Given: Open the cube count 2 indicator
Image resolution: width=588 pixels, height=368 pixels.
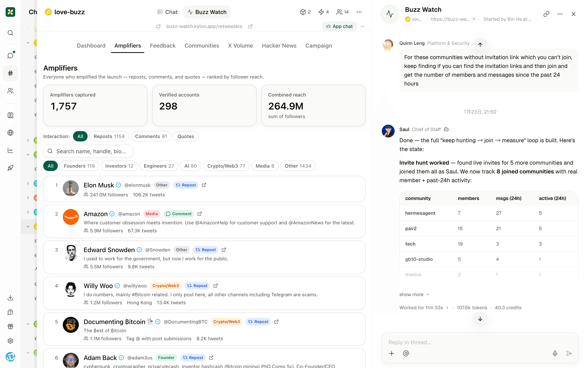Looking at the screenshot, I should [x=305, y=12].
